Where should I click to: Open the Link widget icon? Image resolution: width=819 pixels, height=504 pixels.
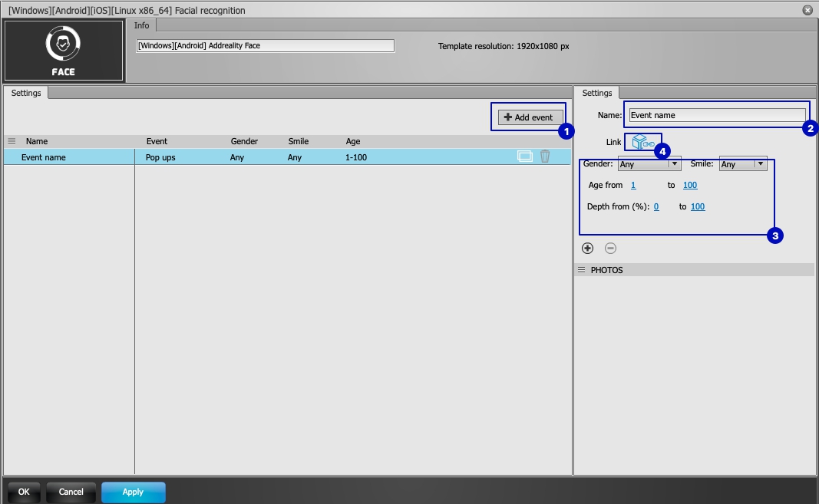(643, 142)
